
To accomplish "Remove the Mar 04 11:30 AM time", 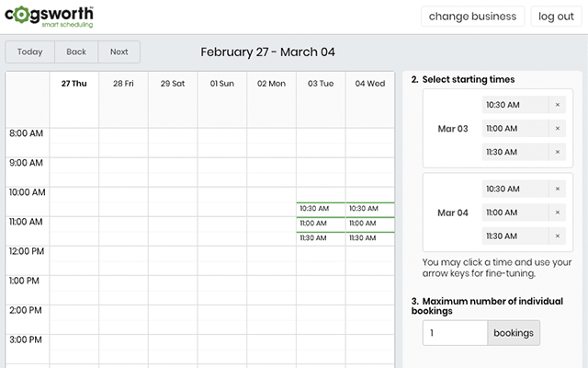I will tap(557, 236).
